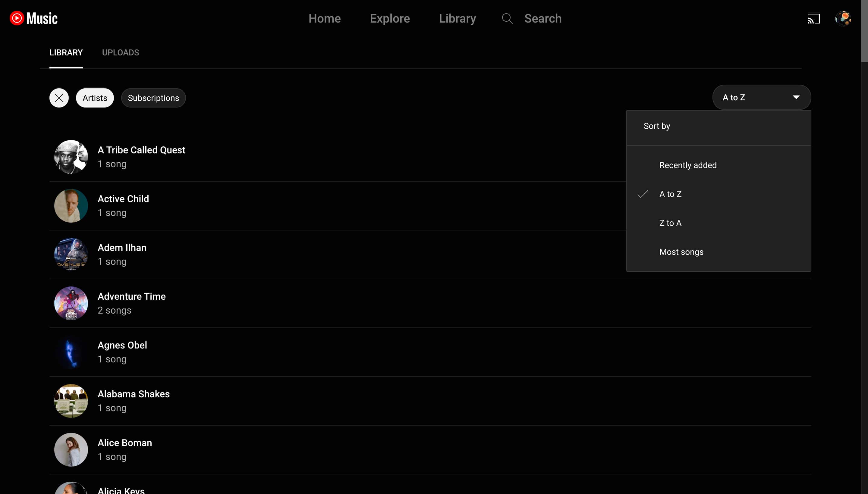Open A Tribe Called Quest artist thumbnail
868x494 pixels.
tap(71, 157)
